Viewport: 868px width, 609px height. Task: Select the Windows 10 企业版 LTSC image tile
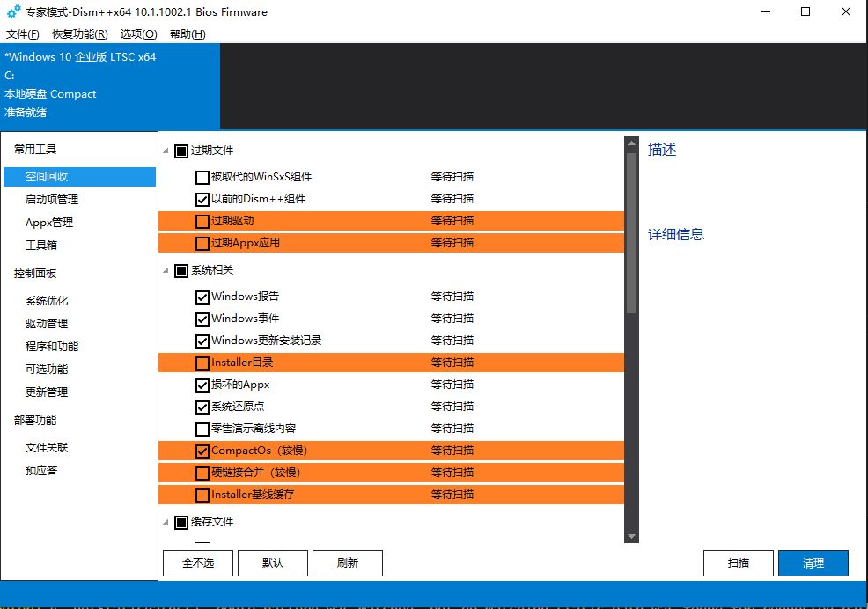pos(110,85)
